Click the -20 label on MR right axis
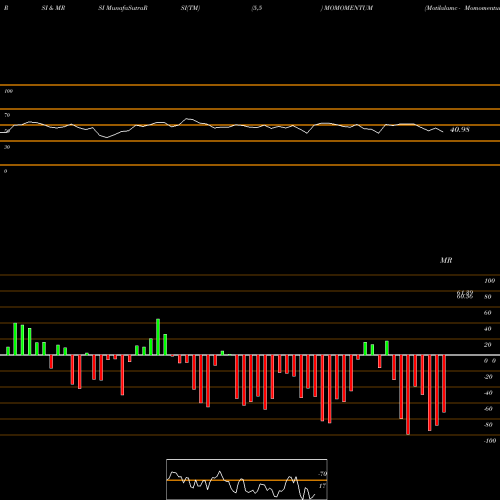Image resolution: width=500 pixels, height=500 pixels. point(488,377)
